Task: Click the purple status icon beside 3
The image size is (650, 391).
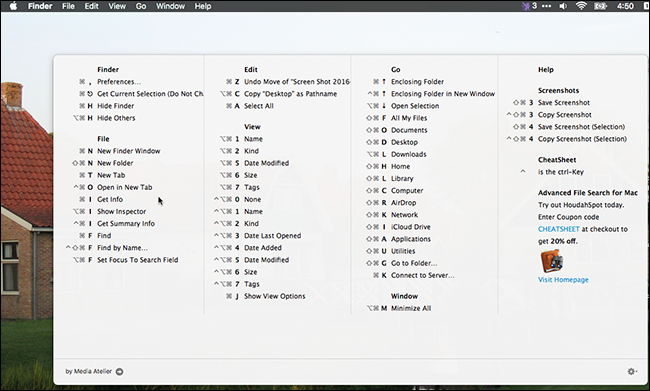Action: point(526,6)
